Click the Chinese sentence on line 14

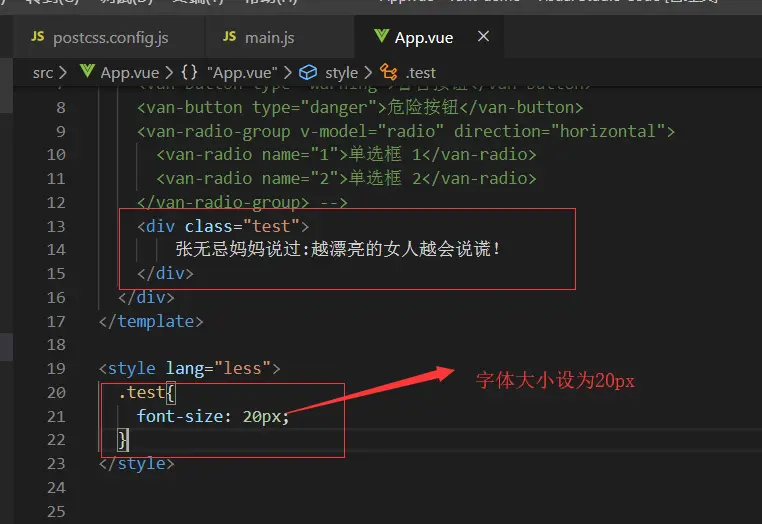point(338,249)
